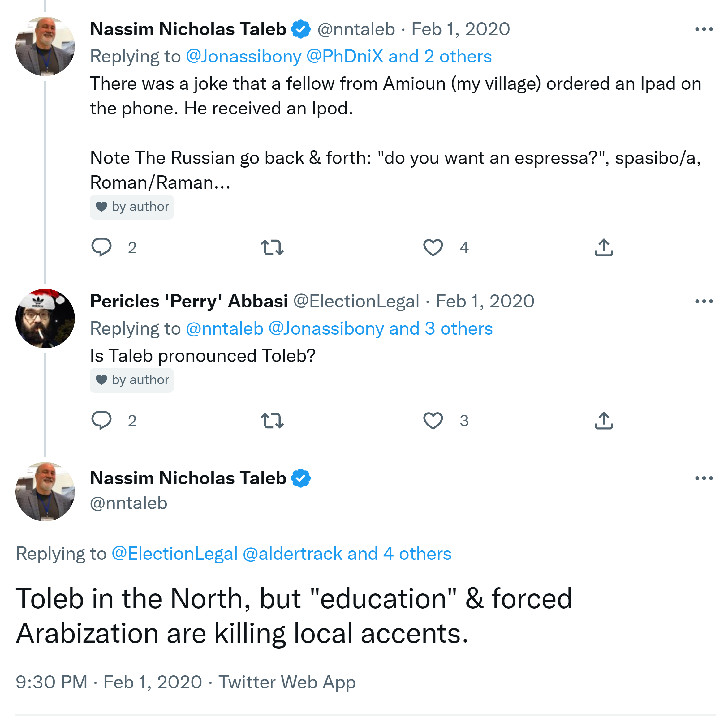The height and width of the screenshot is (728, 728).
Task: Click the @PhDniX mention link
Action: coord(345,57)
